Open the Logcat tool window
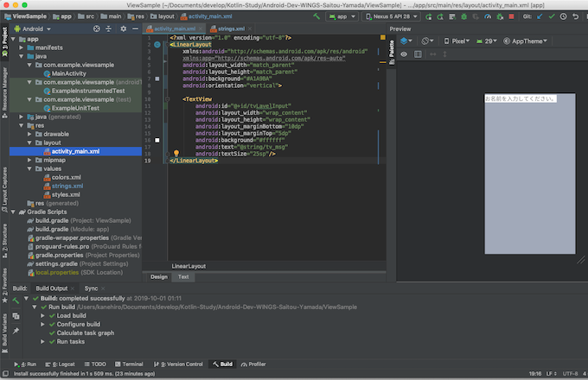 coord(60,364)
